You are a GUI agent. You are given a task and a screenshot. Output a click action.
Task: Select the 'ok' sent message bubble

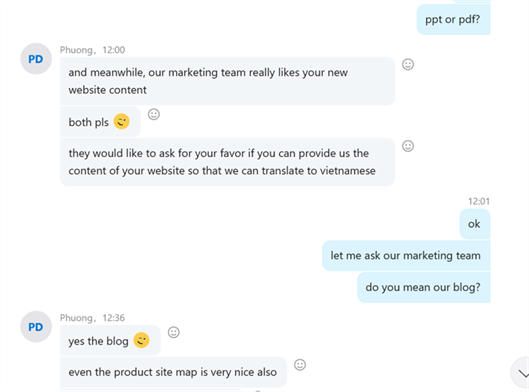(474, 224)
